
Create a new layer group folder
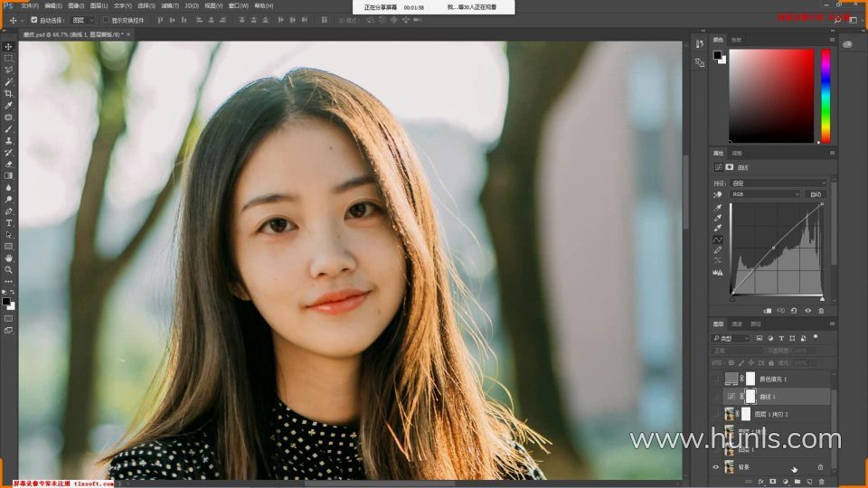(x=797, y=482)
